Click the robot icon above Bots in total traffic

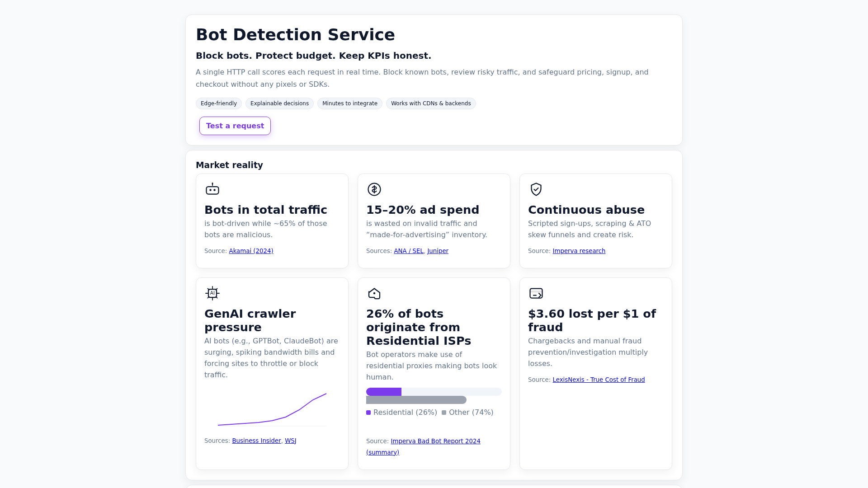coord(212,189)
